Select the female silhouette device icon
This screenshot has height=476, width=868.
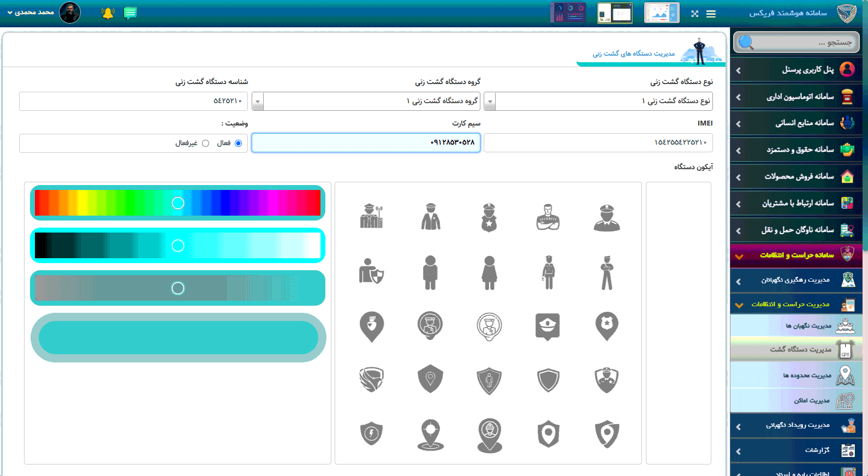pyautogui.click(x=489, y=272)
